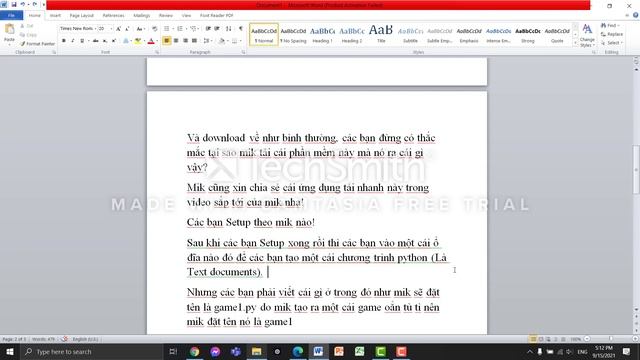Open Excel from the taskbar

coord(360,351)
